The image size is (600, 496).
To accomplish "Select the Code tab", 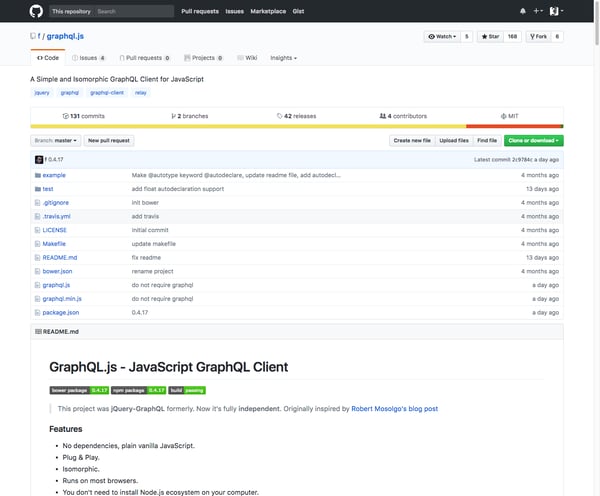I will (48, 58).
